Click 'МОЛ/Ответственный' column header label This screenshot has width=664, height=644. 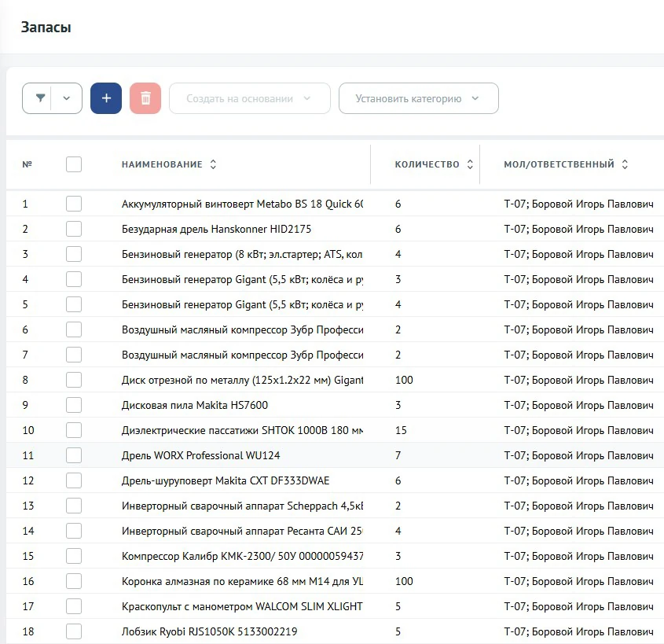coord(559,164)
